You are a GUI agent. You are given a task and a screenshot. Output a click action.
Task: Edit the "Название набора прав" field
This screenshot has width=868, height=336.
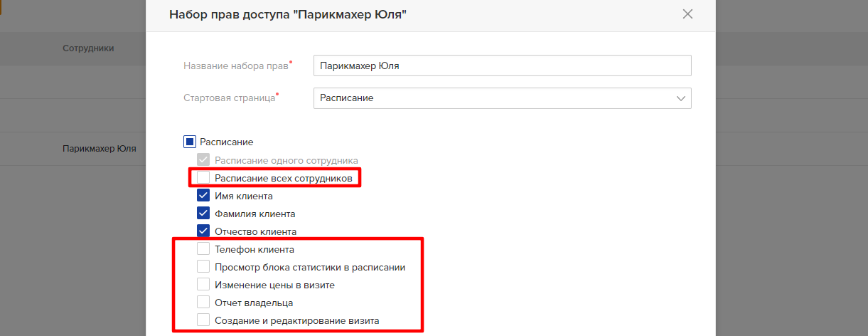pos(502,65)
